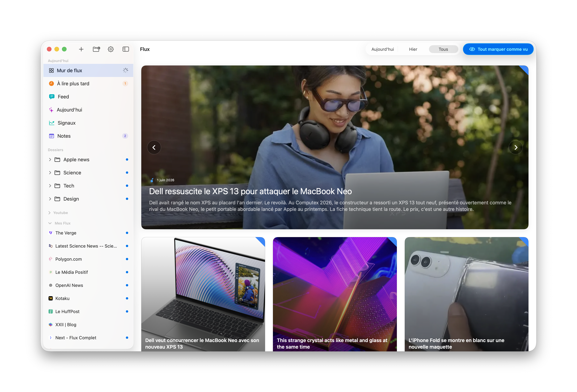
Task: Select Kotaku feed
Action: tap(88, 299)
